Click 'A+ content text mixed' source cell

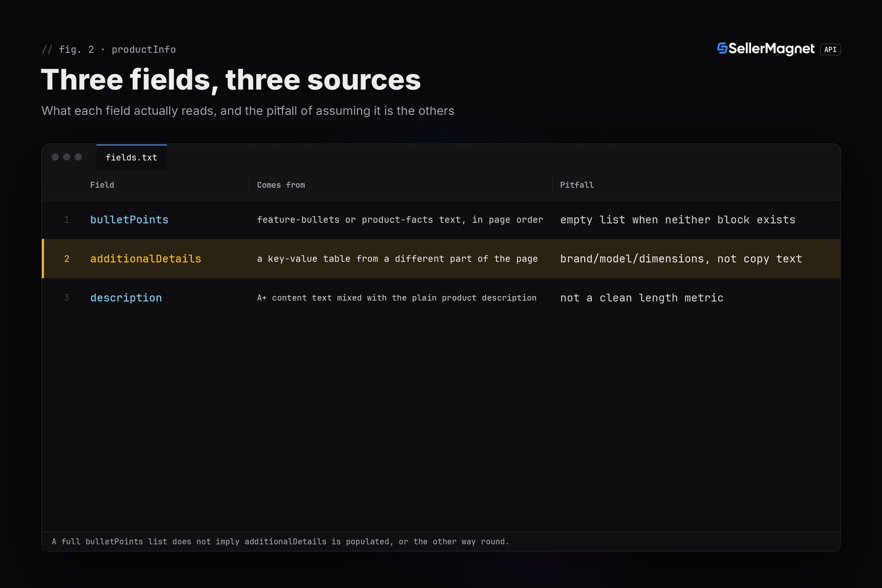(x=397, y=298)
